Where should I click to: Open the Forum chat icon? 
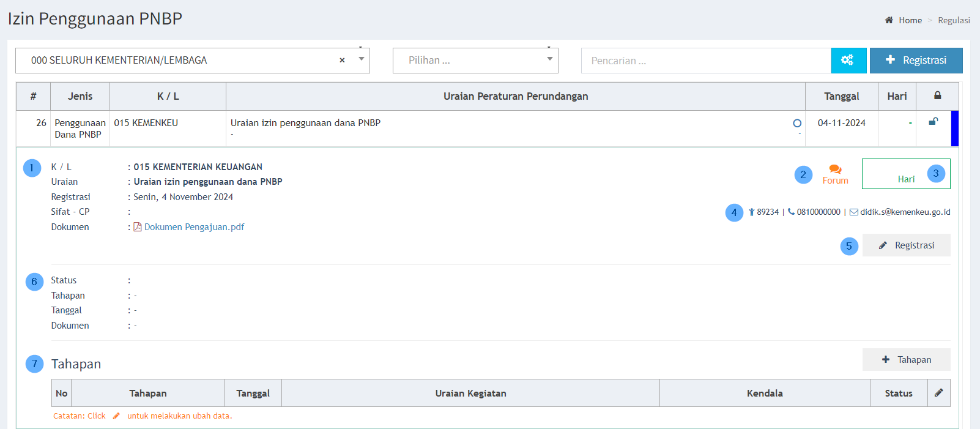point(835,170)
